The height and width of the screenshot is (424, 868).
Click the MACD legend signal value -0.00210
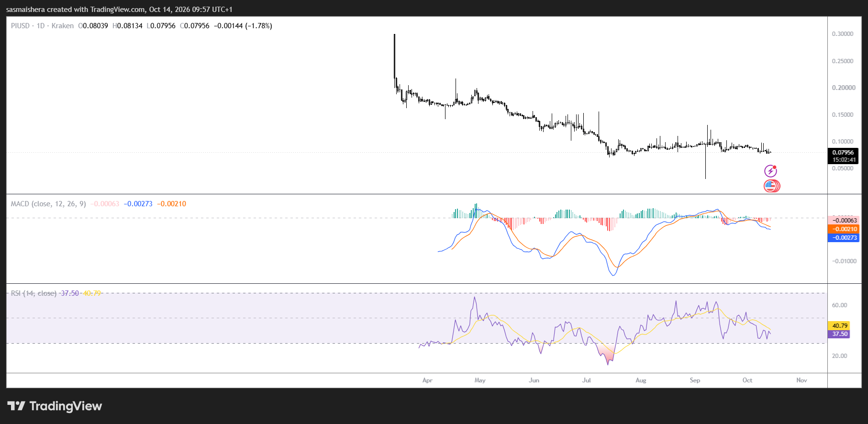(172, 204)
